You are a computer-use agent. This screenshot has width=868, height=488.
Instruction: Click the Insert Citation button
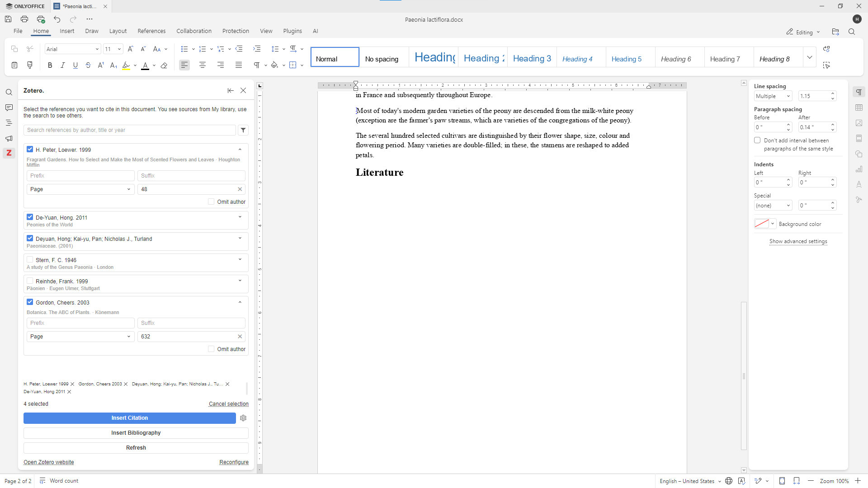(130, 418)
